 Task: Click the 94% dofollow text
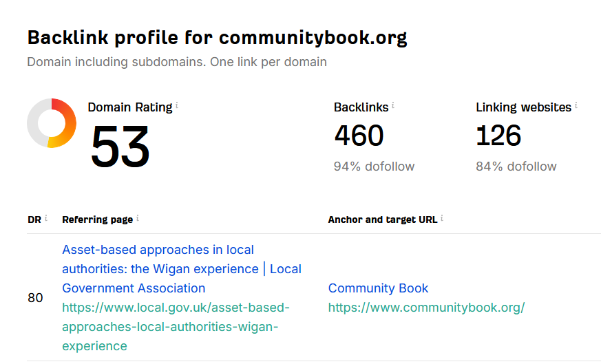click(x=374, y=167)
